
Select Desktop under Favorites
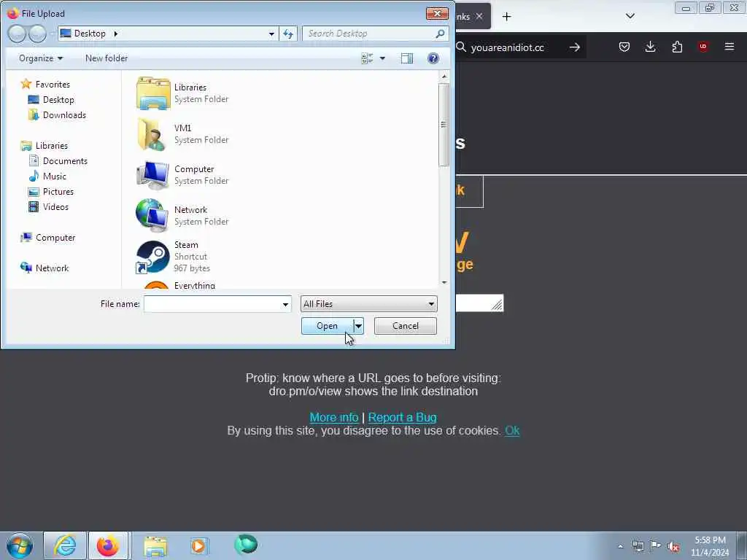click(51, 99)
